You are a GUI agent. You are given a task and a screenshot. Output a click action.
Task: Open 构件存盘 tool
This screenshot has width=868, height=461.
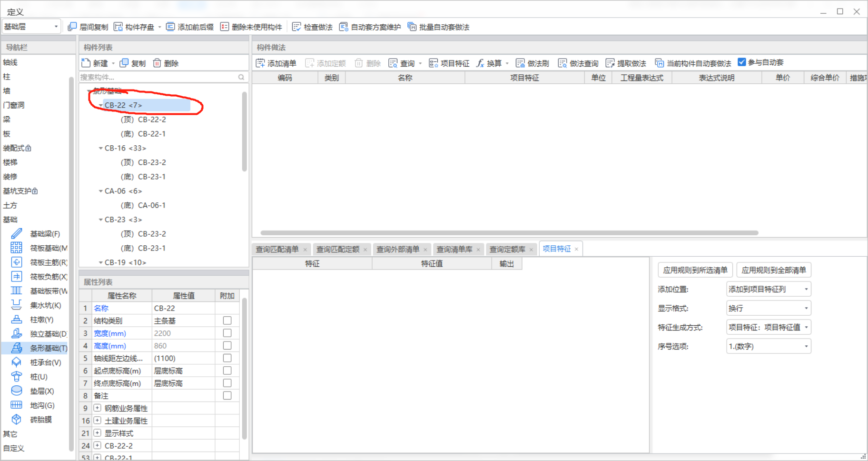(x=134, y=27)
